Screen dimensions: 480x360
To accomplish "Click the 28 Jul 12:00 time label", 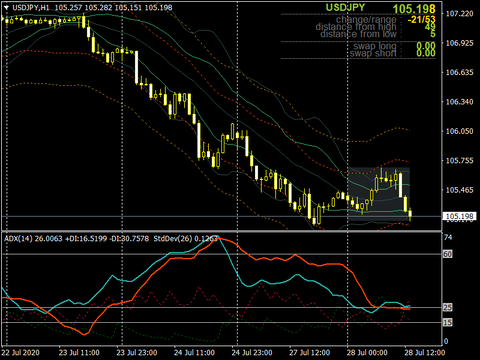I will (425, 353).
